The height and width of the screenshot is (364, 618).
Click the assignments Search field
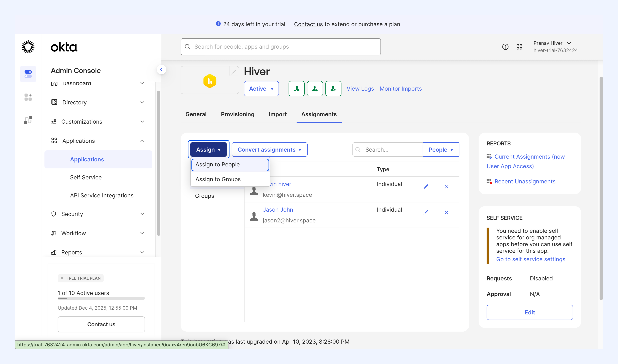coord(388,149)
